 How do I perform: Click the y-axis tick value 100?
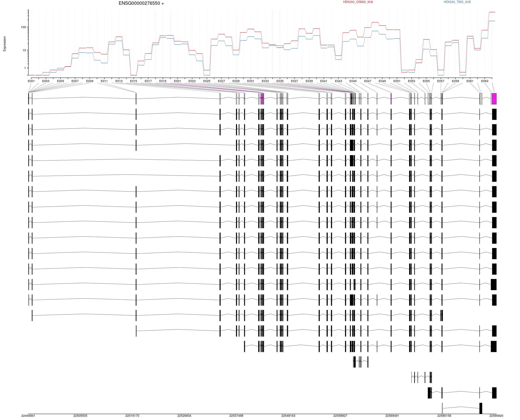[x=23, y=27]
